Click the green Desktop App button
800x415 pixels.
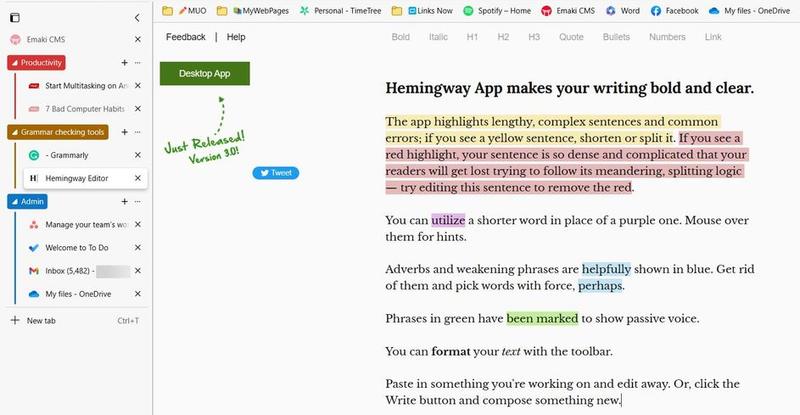[x=205, y=74]
